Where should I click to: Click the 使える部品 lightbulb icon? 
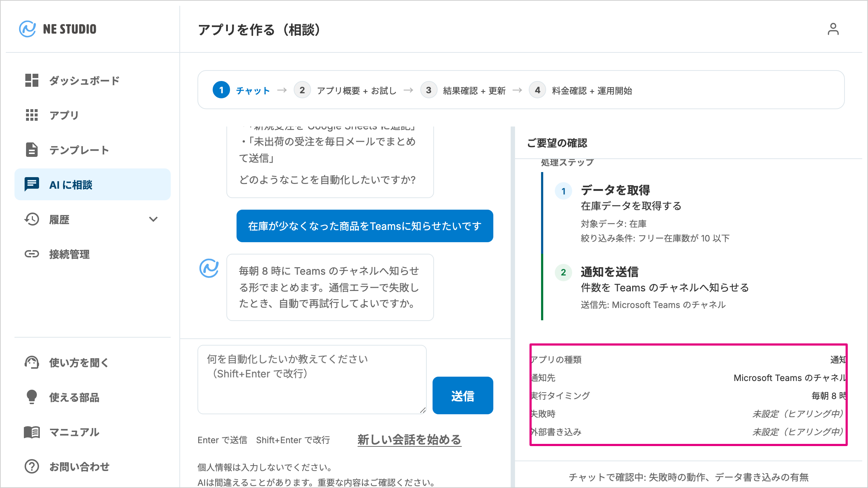32,397
